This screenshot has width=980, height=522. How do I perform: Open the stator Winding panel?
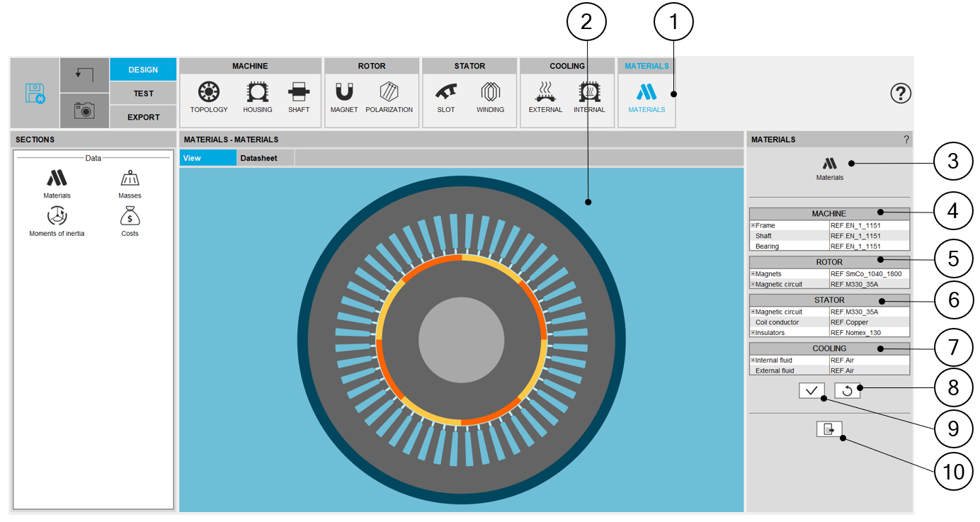point(490,92)
